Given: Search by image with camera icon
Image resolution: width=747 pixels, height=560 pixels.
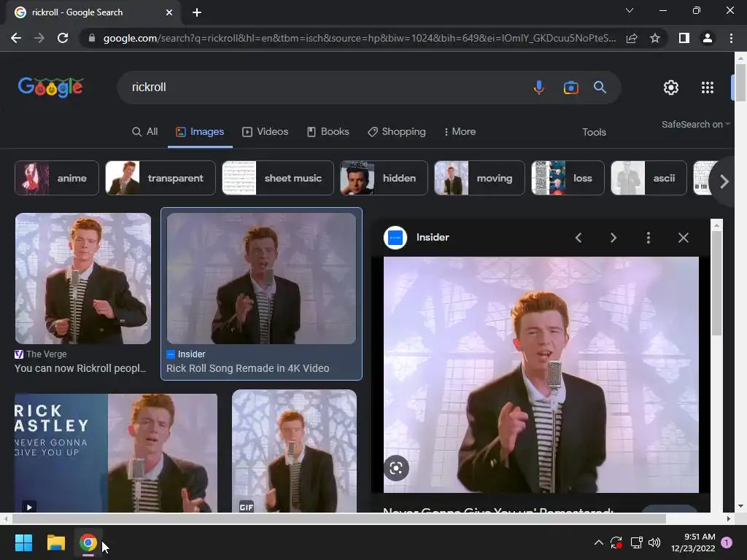Looking at the screenshot, I should 570,87.
